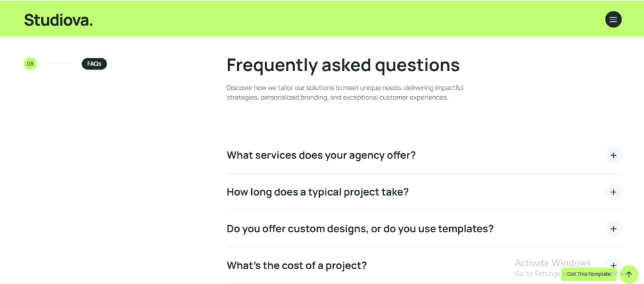Click the 'Activate Windows' watermark text

[552, 263]
